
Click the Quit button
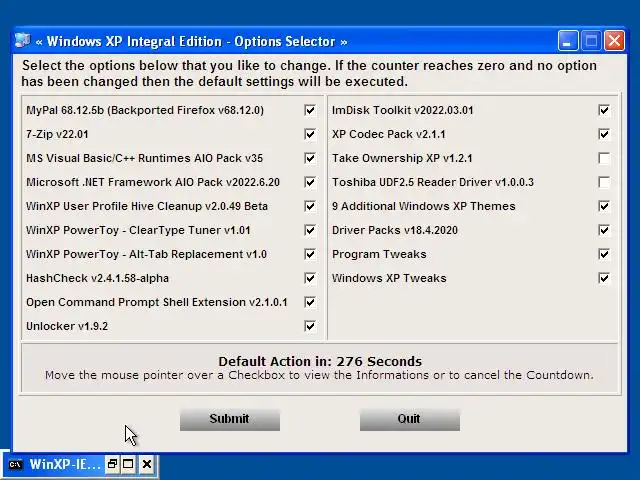pos(410,420)
